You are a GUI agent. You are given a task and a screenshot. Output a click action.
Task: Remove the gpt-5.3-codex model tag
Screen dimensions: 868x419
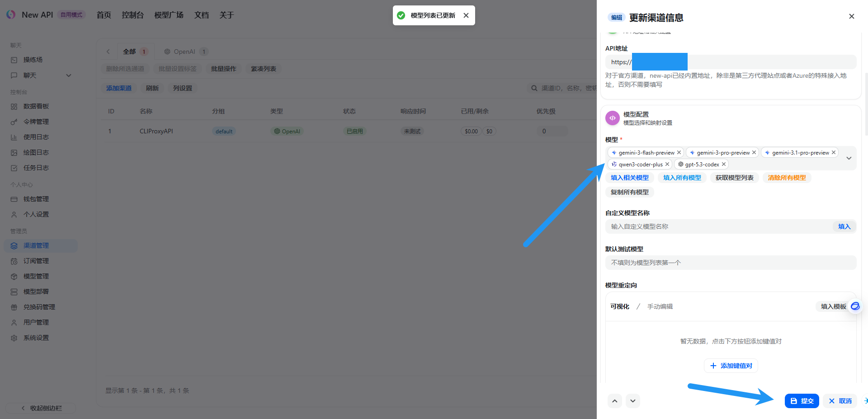click(723, 165)
